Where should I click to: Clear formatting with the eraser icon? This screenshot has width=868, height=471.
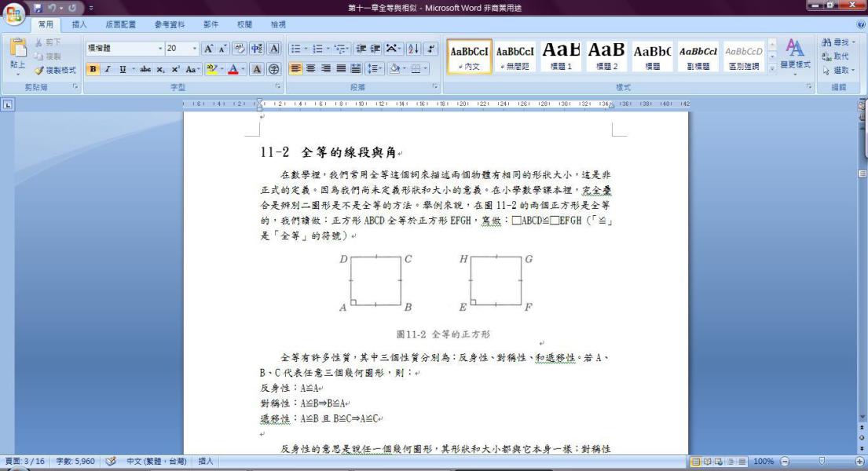click(x=239, y=49)
